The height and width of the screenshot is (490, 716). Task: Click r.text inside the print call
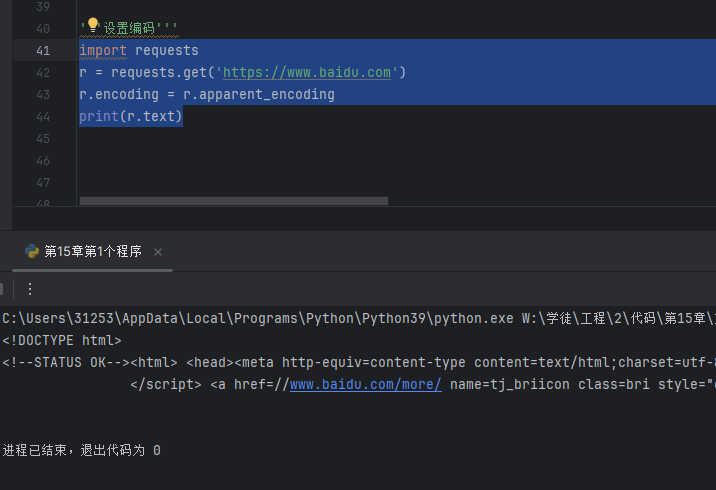[x=151, y=116]
